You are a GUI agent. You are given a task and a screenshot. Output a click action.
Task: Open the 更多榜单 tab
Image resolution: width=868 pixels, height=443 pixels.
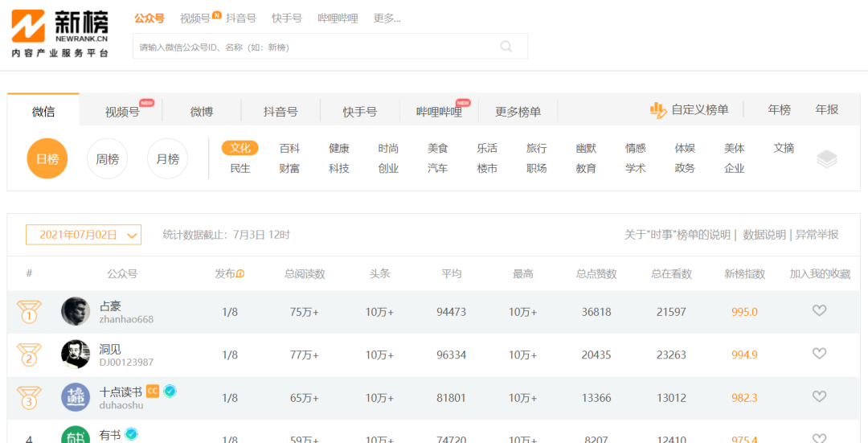(x=518, y=112)
